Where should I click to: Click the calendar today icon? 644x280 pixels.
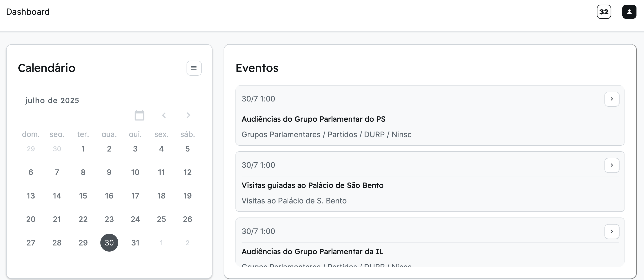click(x=139, y=115)
